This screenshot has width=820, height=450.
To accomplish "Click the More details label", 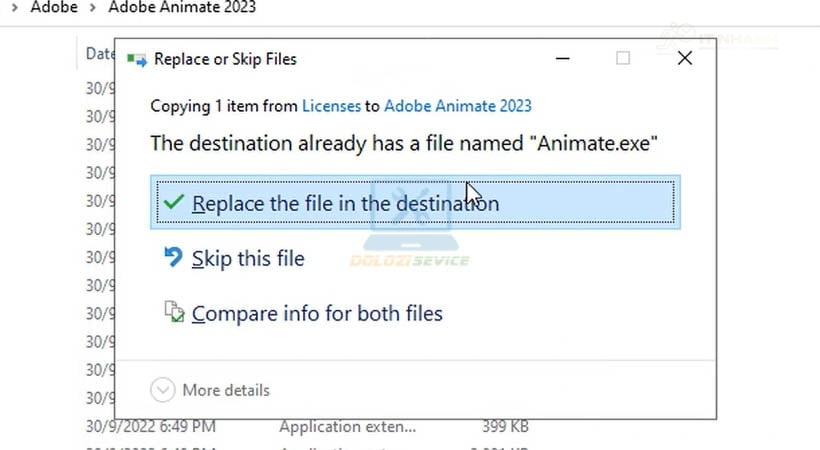I will click(226, 390).
